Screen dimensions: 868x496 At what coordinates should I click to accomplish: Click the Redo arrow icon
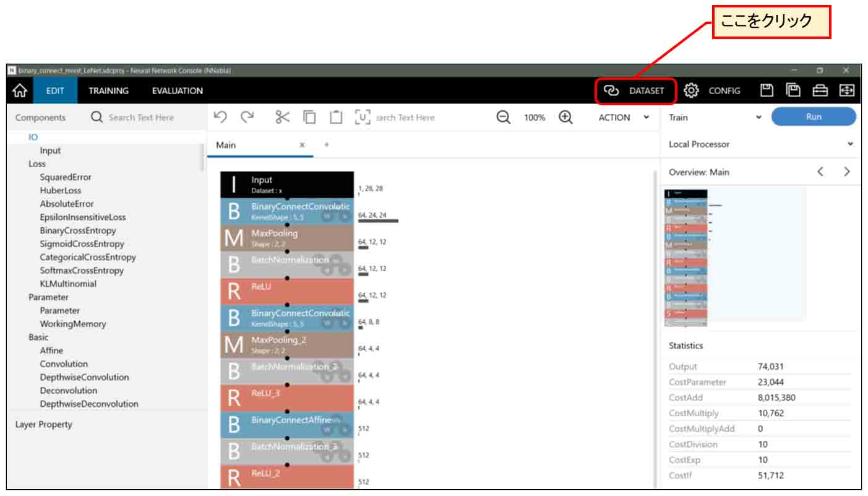(247, 117)
